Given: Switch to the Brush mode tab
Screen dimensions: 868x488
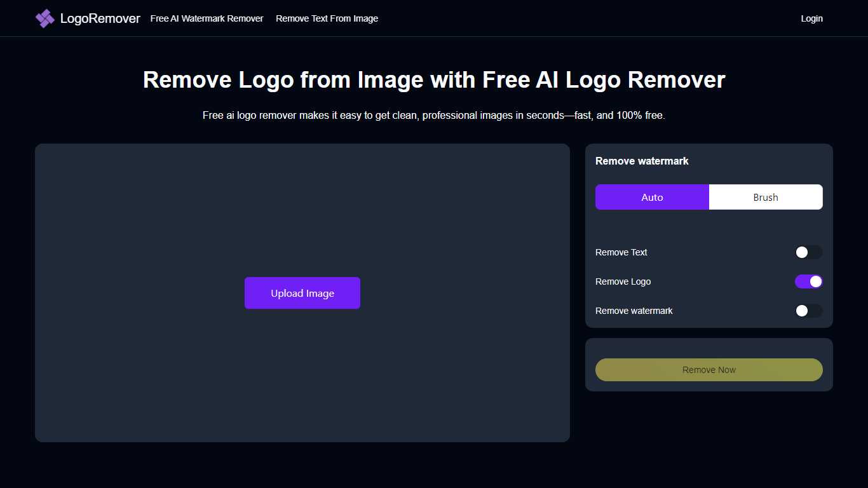Looking at the screenshot, I should pos(765,197).
